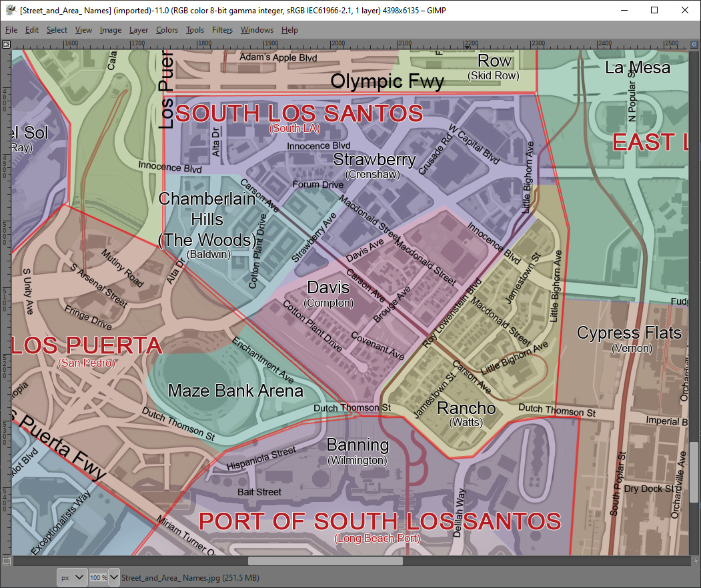Open the Image menu
Image resolution: width=701 pixels, height=588 pixels.
pyautogui.click(x=110, y=30)
